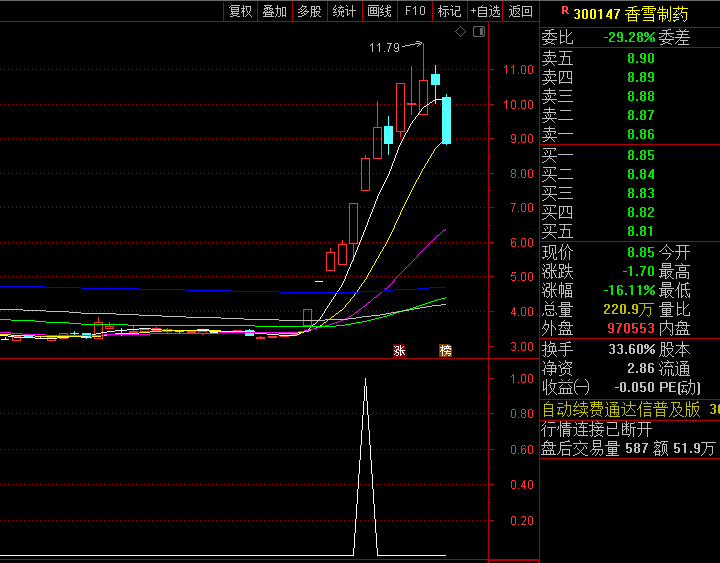Click the red 涨 marker on chart
Image resolution: width=720 pixels, height=563 pixels.
coord(399,351)
